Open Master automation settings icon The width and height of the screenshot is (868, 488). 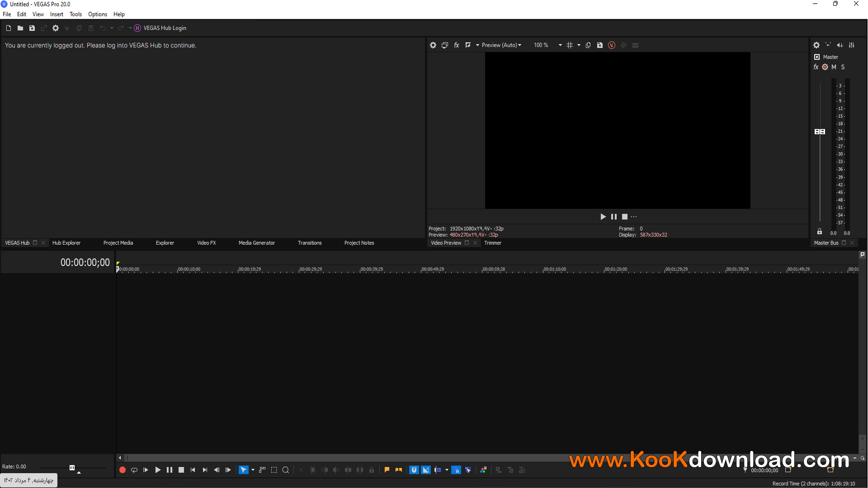[x=825, y=67]
